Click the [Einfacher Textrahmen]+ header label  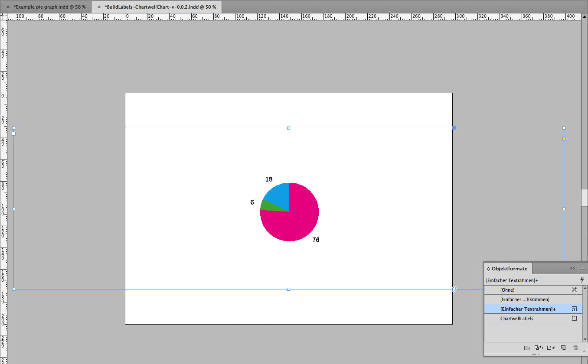pyautogui.click(x=512, y=280)
